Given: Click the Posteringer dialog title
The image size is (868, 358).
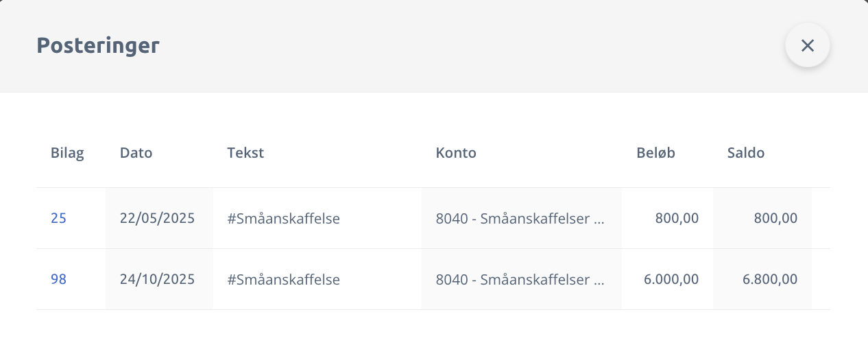Looking at the screenshot, I should pos(98,45).
